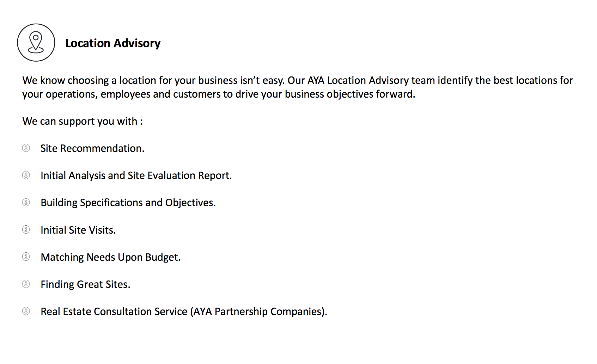Click the pin bullet beside Finding Great Sites
This screenshot has width=597, height=364.
(x=26, y=284)
